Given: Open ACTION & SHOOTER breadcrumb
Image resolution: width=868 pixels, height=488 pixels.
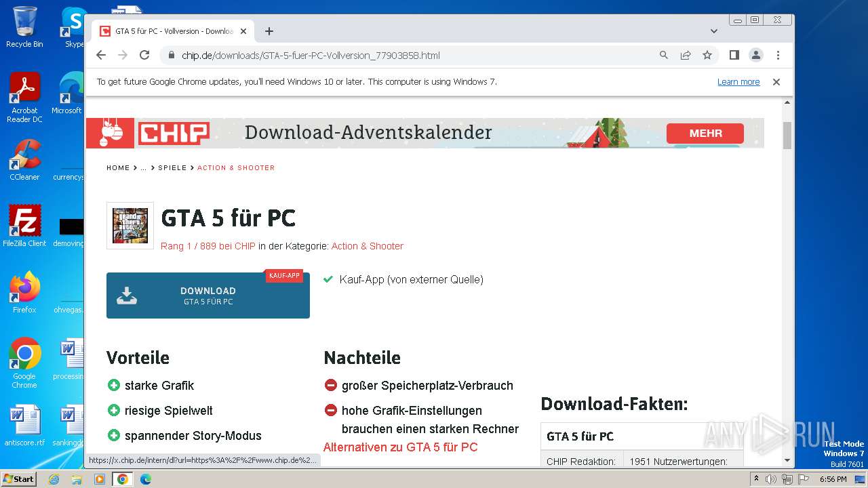Looking at the screenshot, I should coord(236,167).
